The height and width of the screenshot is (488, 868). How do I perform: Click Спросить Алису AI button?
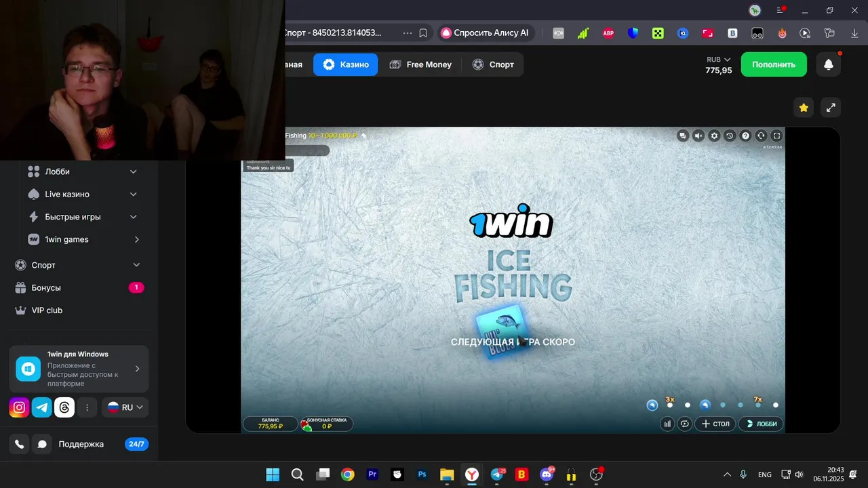click(485, 33)
